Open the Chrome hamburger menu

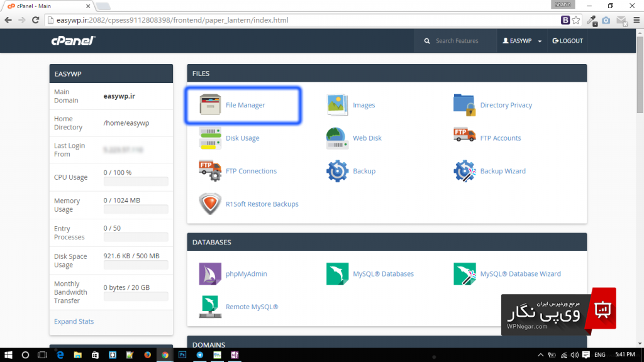pyautogui.click(x=636, y=20)
